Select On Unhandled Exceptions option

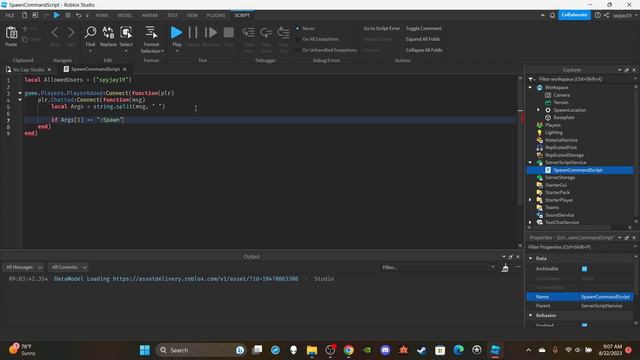point(326,50)
